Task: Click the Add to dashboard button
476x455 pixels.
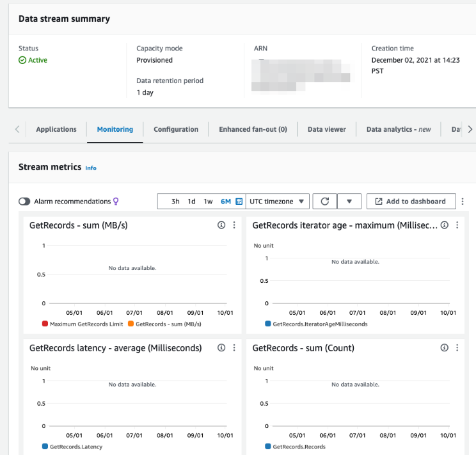Action: tap(411, 202)
